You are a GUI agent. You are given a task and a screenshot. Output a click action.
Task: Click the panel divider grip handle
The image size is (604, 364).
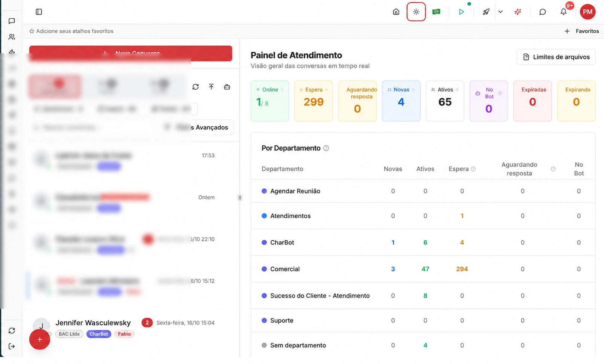[x=240, y=198]
